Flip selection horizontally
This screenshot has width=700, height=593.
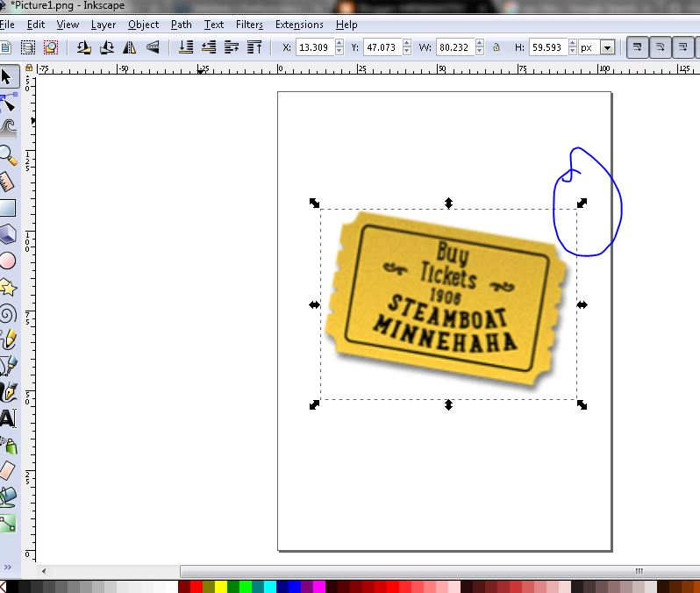point(130,47)
